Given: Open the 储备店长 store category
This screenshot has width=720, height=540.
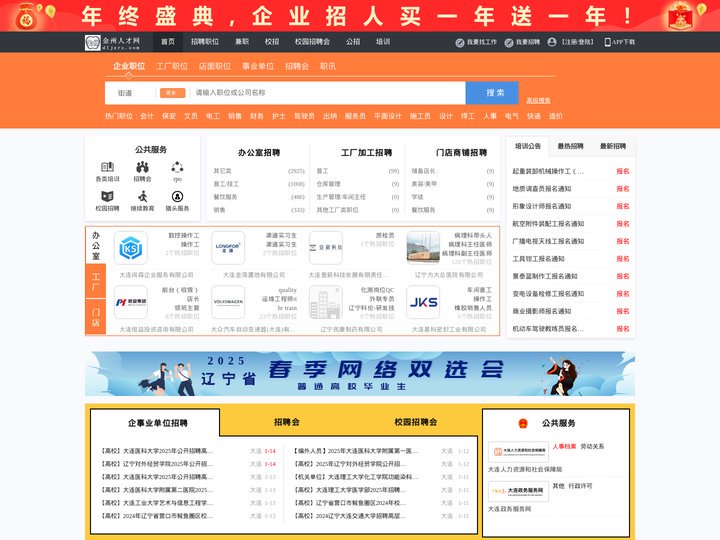Looking at the screenshot, I should tap(452, 171).
